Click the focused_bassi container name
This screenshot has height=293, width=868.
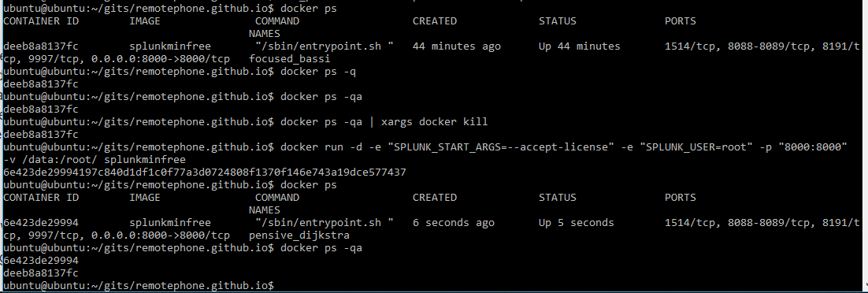tap(289, 59)
